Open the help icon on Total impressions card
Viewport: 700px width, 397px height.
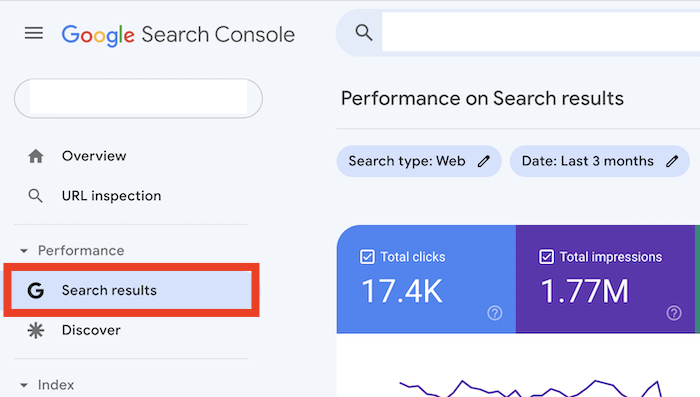click(674, 313)
